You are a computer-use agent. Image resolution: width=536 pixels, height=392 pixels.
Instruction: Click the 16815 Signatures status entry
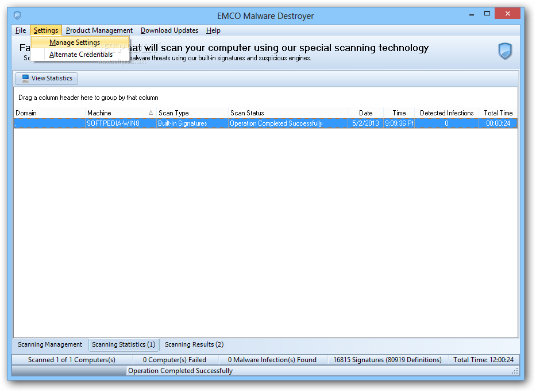pyautogui.click(x=387, y=360)
